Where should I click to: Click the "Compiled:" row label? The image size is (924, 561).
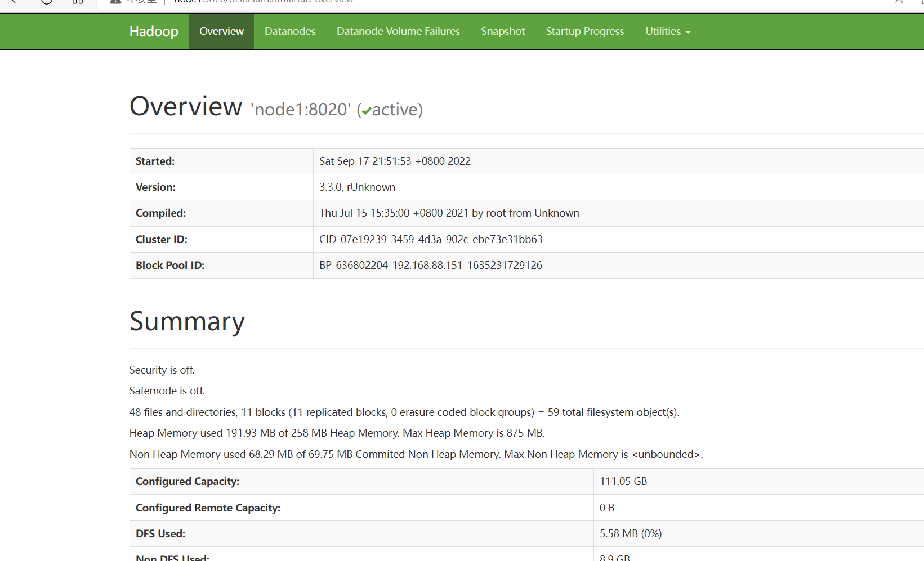point(160,213)
